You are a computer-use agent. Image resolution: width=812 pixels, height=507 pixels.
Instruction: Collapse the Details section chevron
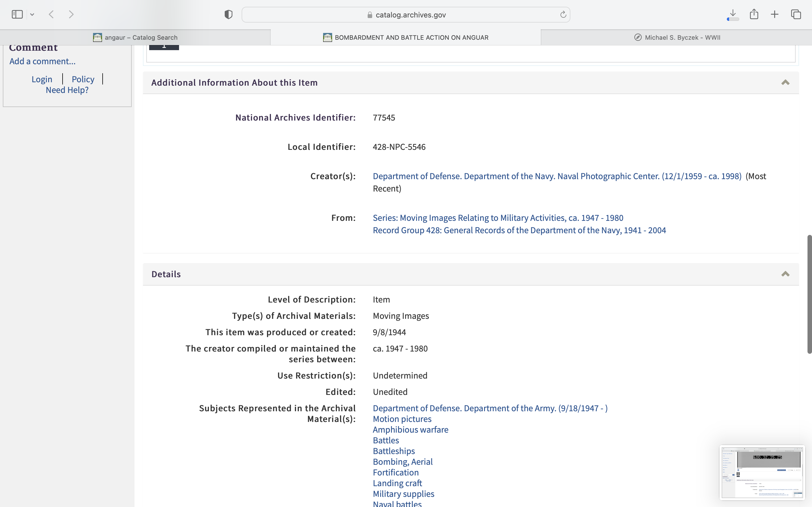(x=785, y=274)
